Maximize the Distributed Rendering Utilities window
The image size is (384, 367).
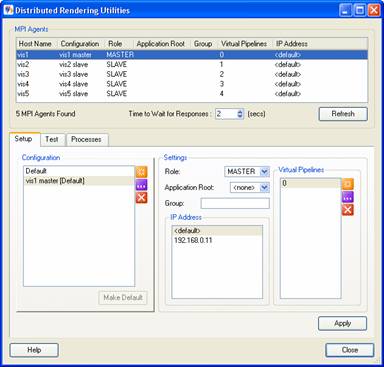pyautogui.click(x=360, y=10)
